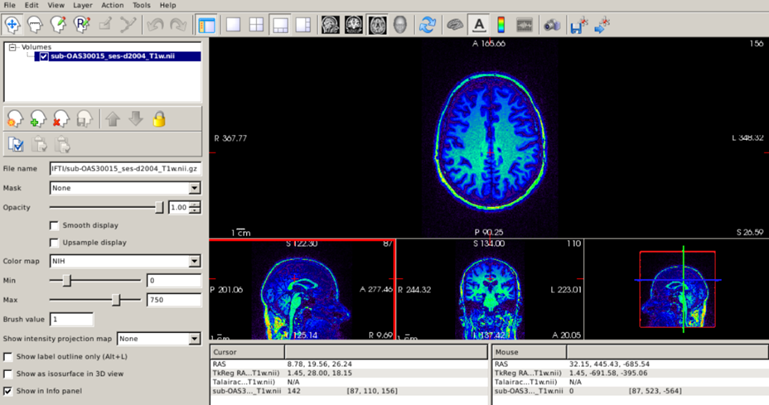Reset view with blue refresh arrows
The image size is (769, 405).
click(x=428, y=25)
